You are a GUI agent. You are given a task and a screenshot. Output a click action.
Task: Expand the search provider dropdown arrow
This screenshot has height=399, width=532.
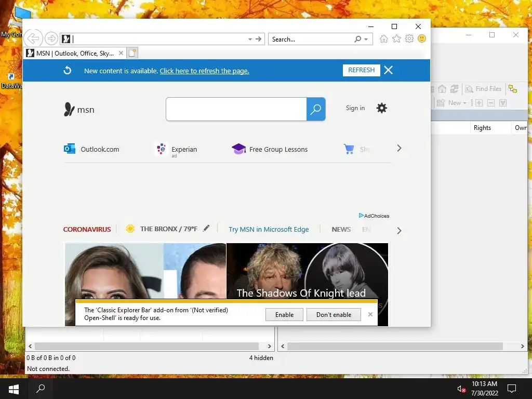366,39
